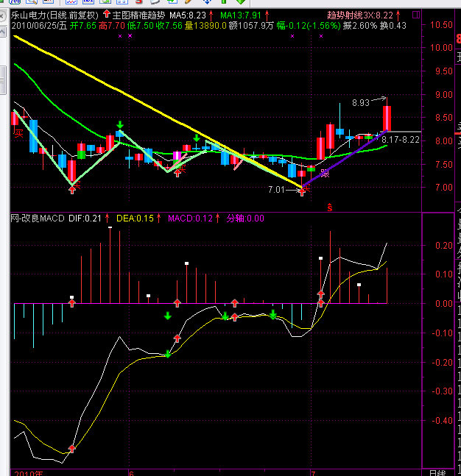Click the MA5:8.23 value
The image size is (461, 476).
click(188, 15)
